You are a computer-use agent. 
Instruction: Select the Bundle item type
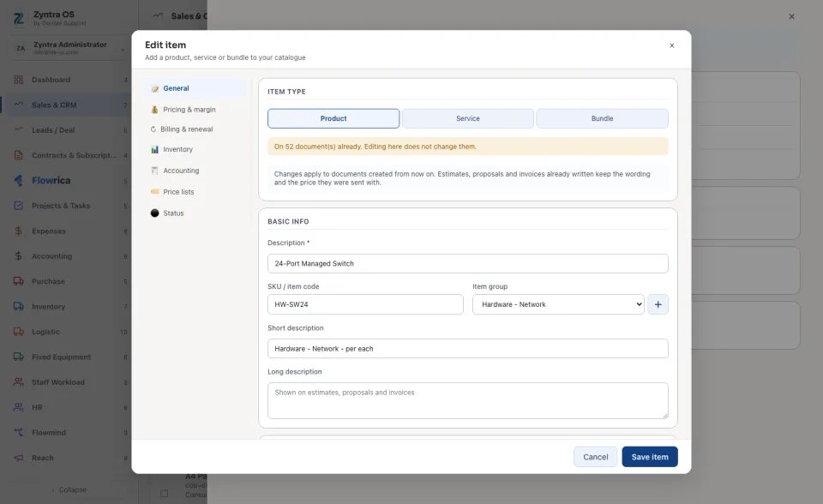tap(602, 118)
